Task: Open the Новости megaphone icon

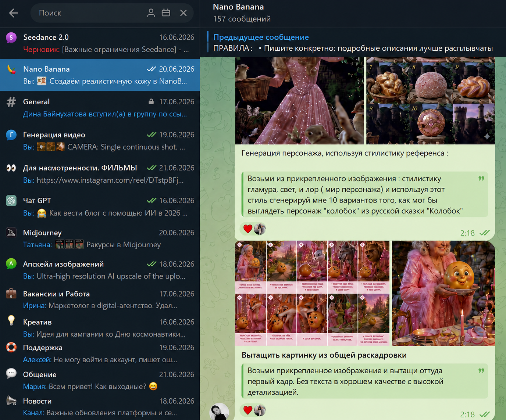Action: click(x=11, y=401)
